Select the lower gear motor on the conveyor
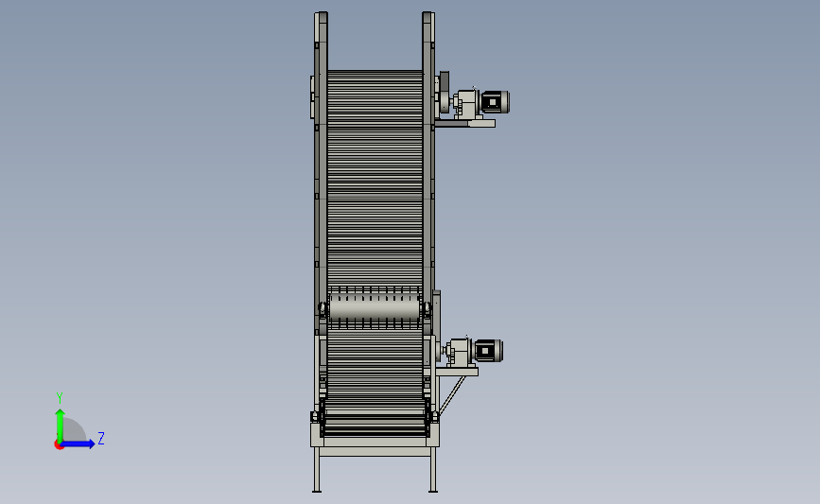Image resolution: width=820 pixels, height=504 pixels. click(473, 351)
